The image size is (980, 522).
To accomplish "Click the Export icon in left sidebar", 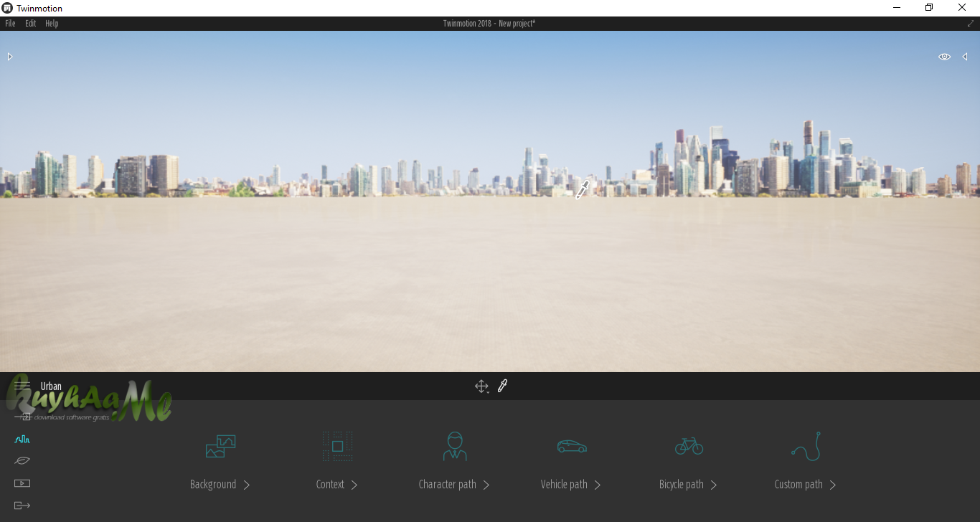I will tap(22, 506).
